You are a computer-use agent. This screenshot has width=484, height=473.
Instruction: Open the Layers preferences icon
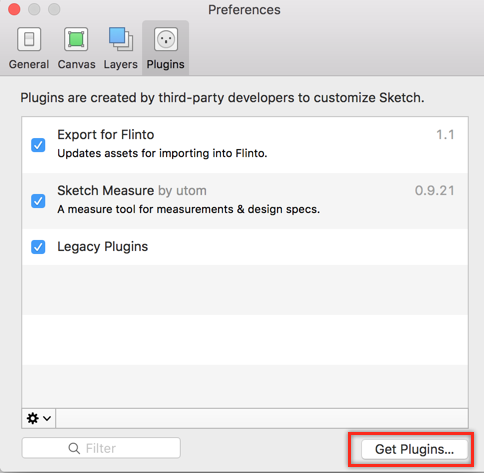coord(120,39)
